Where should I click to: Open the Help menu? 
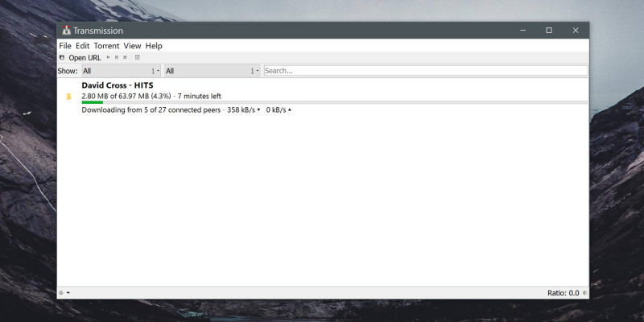point(154,46)
